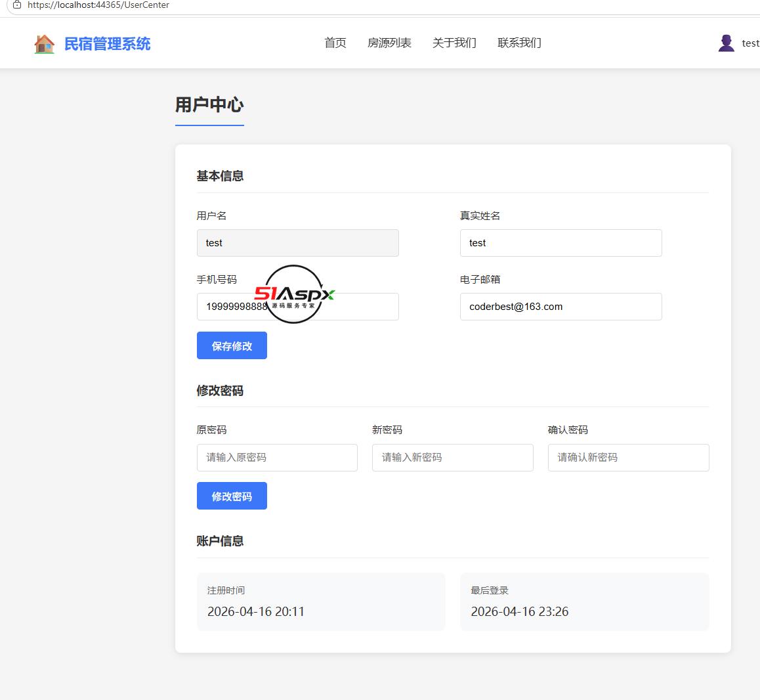Go to 首页 in the navigation
Viewport: 760px width, 700px height.
[x=335, y=43]
